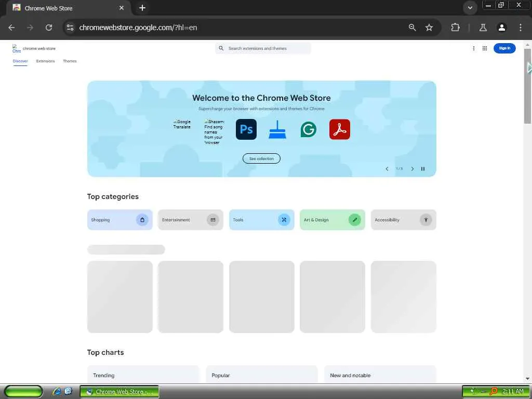Open the Photoshop Ps extension icon
The height and width of the screenshot is (399, 532).
point(246,129)
